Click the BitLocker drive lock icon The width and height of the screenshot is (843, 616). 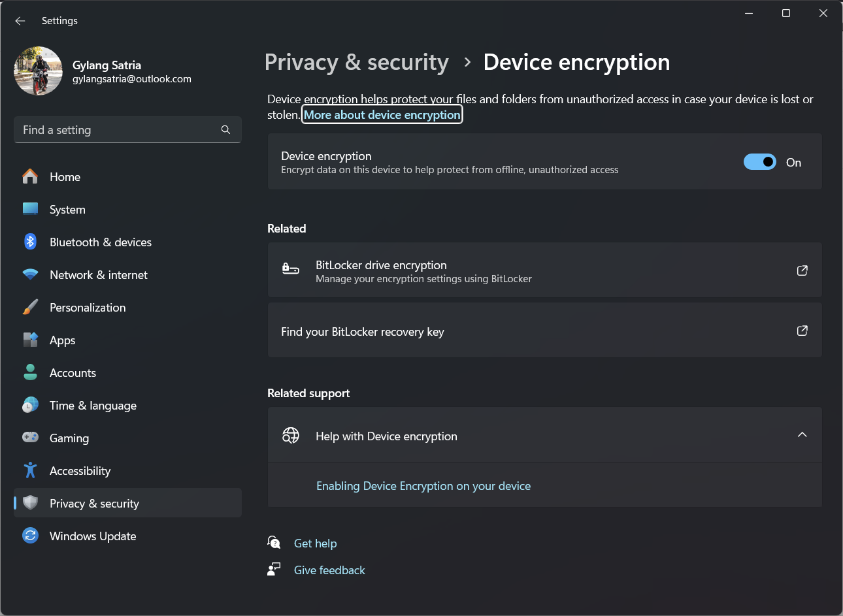coord(290,268)
